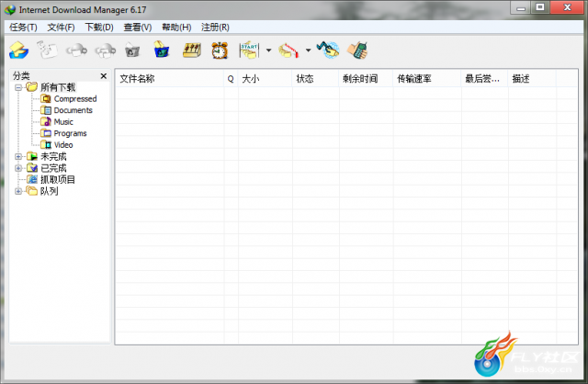Click the Stop All toolbar icon
Viewport: 588px width, 384px height.
click(x=105, y=51)
